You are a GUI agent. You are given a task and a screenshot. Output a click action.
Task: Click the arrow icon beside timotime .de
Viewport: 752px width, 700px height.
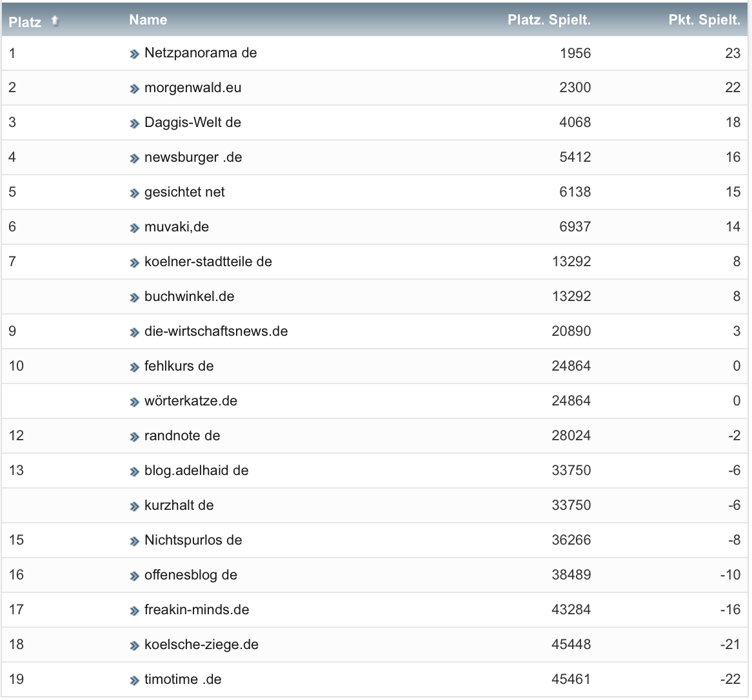[x=134, y=681]
